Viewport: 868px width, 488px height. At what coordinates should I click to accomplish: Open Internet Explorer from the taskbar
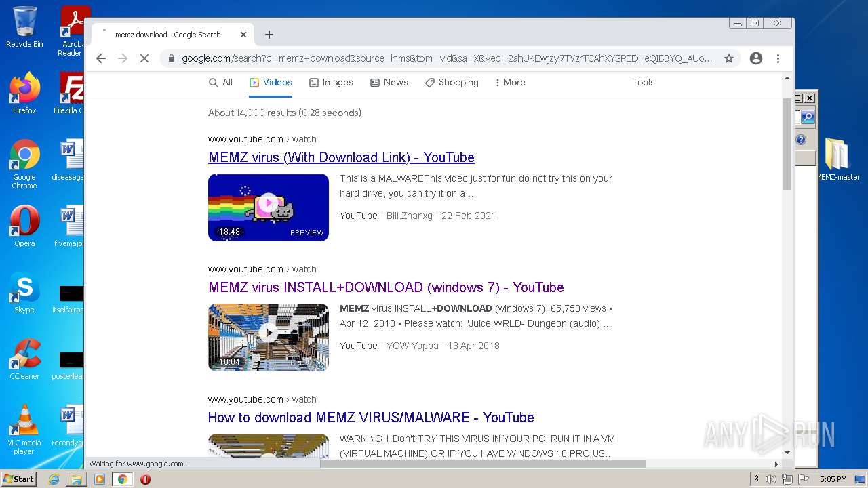coord(54,479)
